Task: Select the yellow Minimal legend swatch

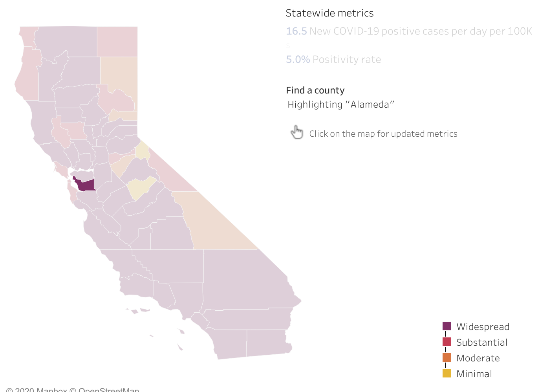Action: (447, 373)
